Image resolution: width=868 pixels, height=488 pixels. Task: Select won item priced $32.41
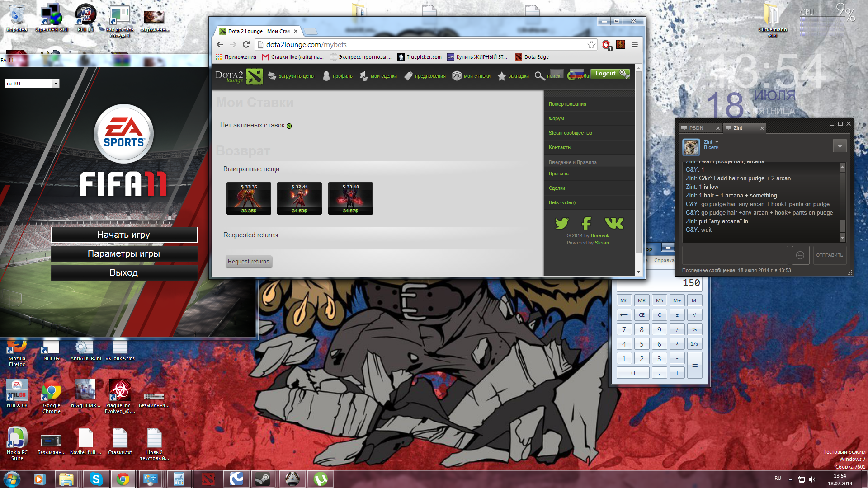299,198
